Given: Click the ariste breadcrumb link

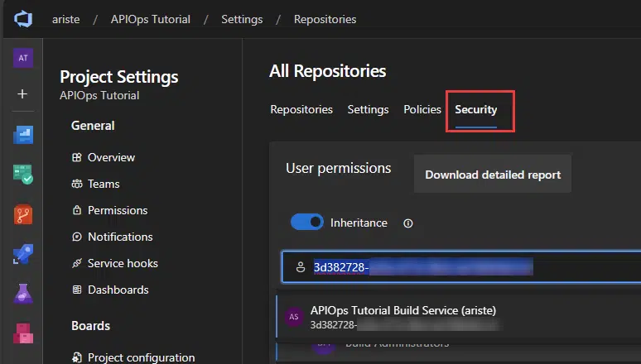Looking at the screenshot, I should coord(65,19).
